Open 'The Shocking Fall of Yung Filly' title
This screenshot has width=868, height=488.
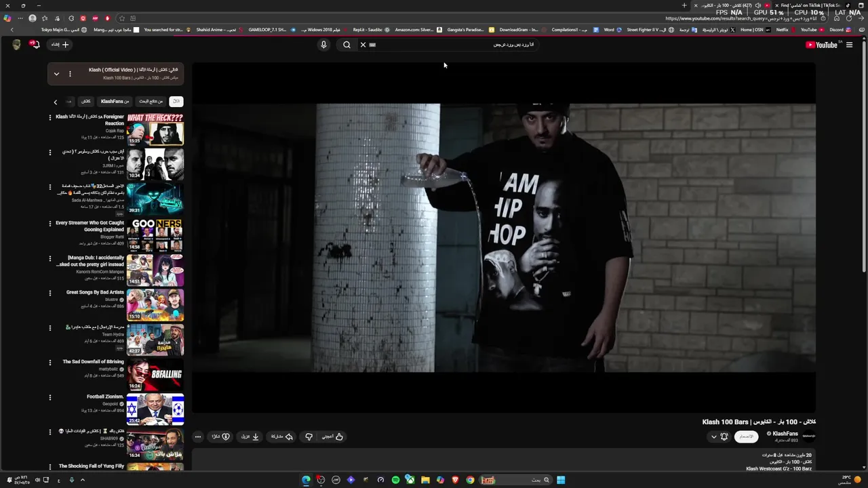coord(92,466)
